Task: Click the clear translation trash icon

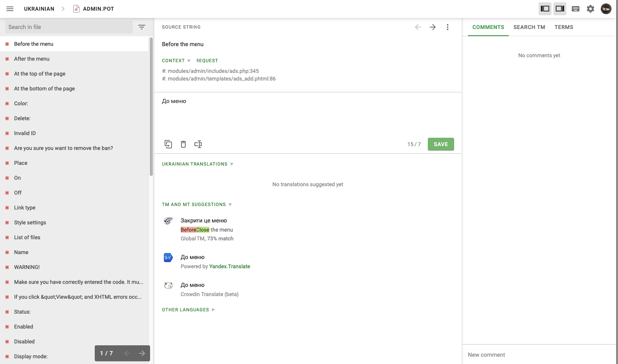Action: [183, 144]
